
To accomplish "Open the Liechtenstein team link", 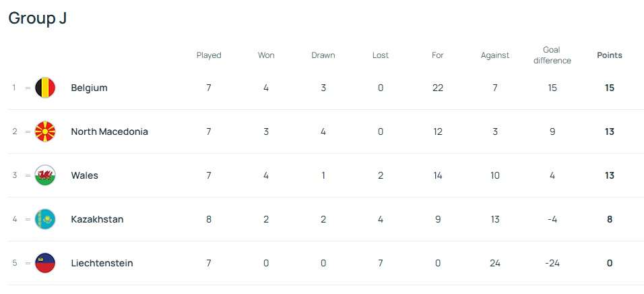I will (x=102, y=263).
